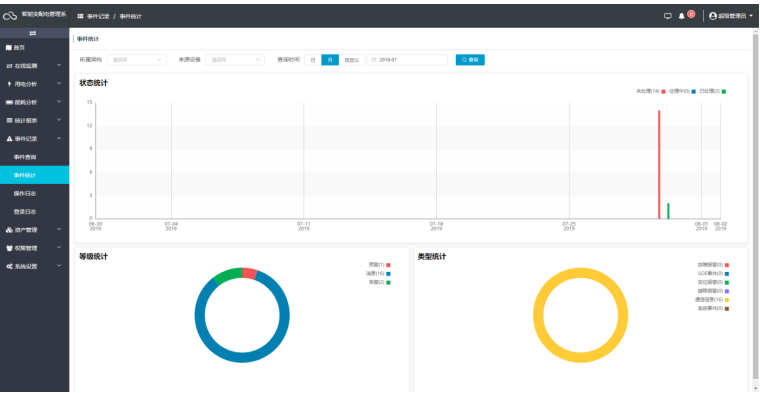Toggle 通信信息(16) entry in type legend
This screenshot has height=393, width=760.
(712, 299)
